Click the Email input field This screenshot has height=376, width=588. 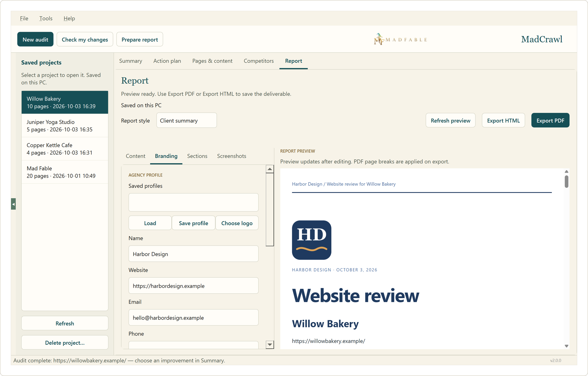click(193, 317)
